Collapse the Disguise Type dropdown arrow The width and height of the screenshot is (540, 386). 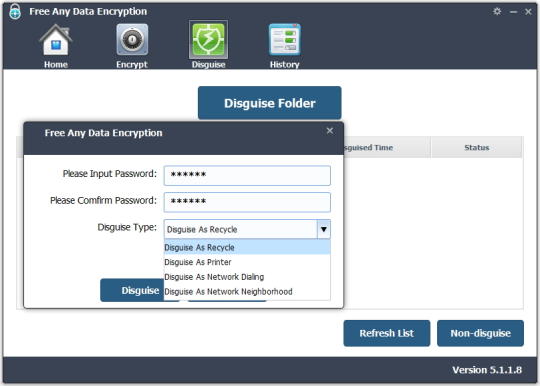324,229
